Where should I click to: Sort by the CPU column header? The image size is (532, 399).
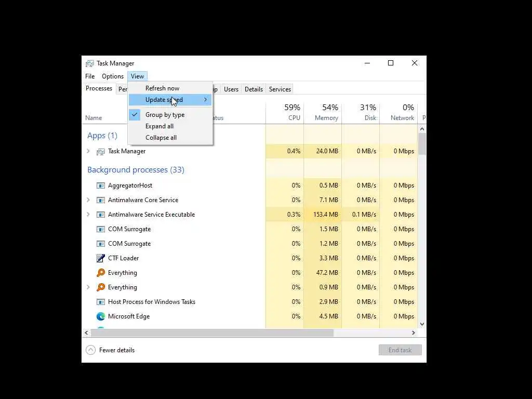tap(285, 113)
